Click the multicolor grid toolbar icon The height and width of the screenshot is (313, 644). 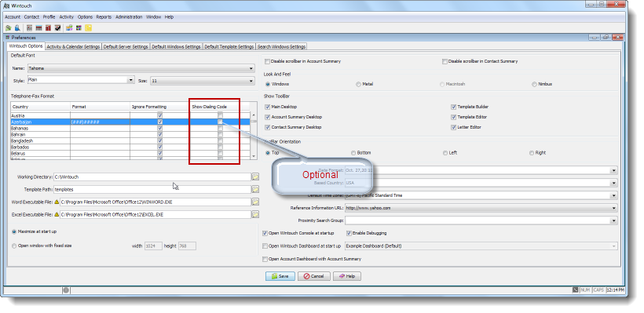coord(79,28)
